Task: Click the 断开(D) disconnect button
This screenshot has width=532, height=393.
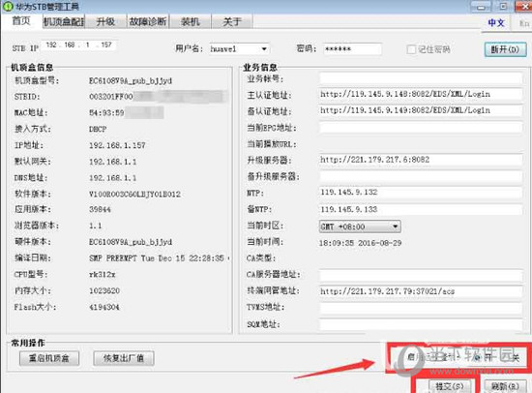Action: [505, 49]
